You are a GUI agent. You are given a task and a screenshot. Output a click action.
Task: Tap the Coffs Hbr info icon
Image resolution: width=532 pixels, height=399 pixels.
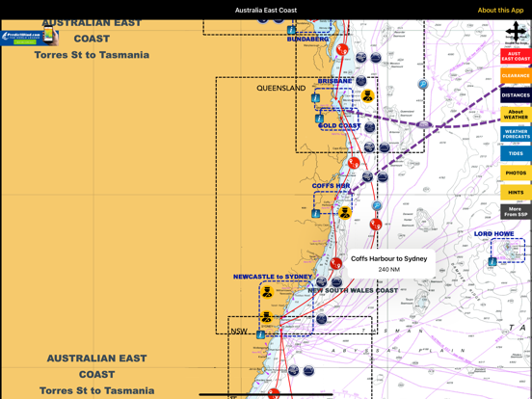[316, 213]
